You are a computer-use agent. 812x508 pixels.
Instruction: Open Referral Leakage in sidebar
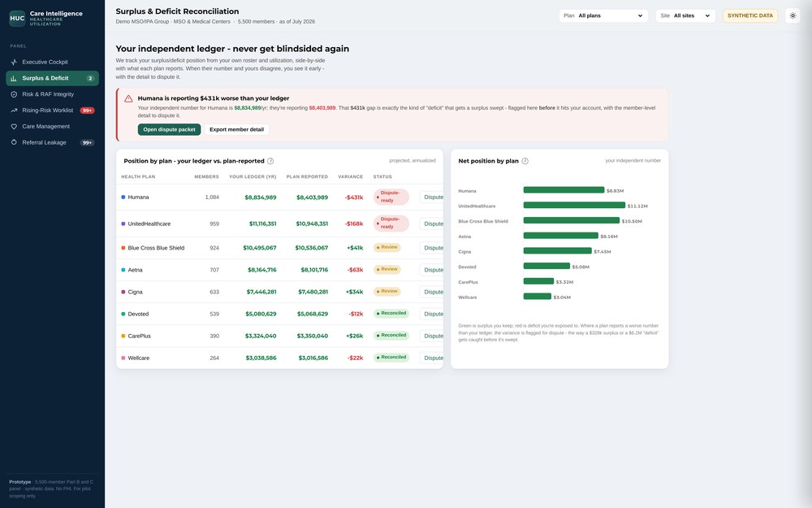pyautogui.click(x=52, y=142)
